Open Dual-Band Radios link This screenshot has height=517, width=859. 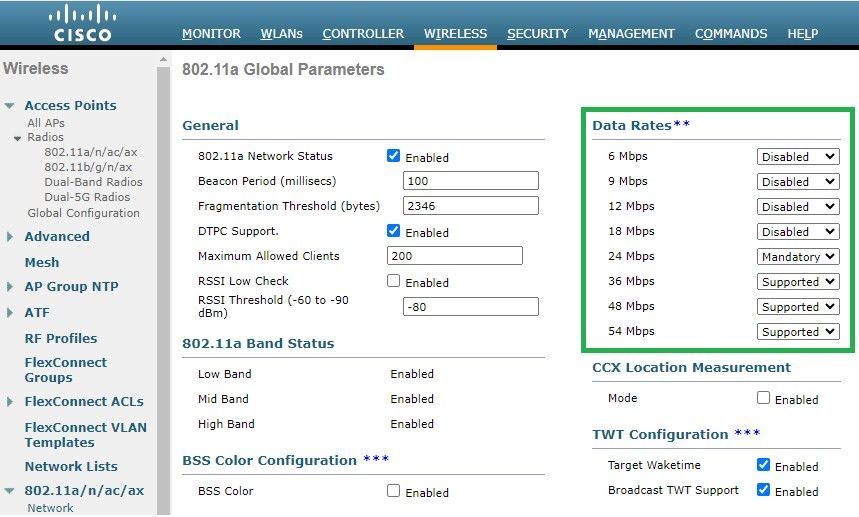click(x=93, y=182)
